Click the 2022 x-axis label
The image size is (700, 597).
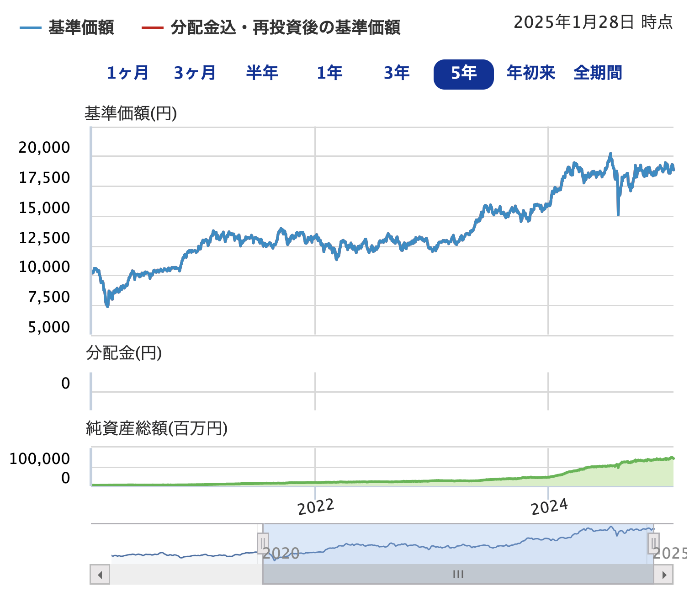pyautogui.click(x=316, y=507)
